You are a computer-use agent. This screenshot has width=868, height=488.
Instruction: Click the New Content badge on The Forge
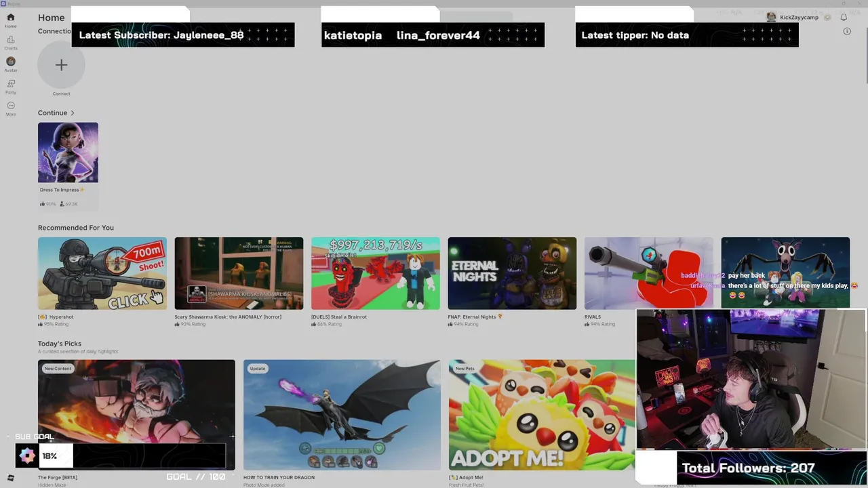58,369
